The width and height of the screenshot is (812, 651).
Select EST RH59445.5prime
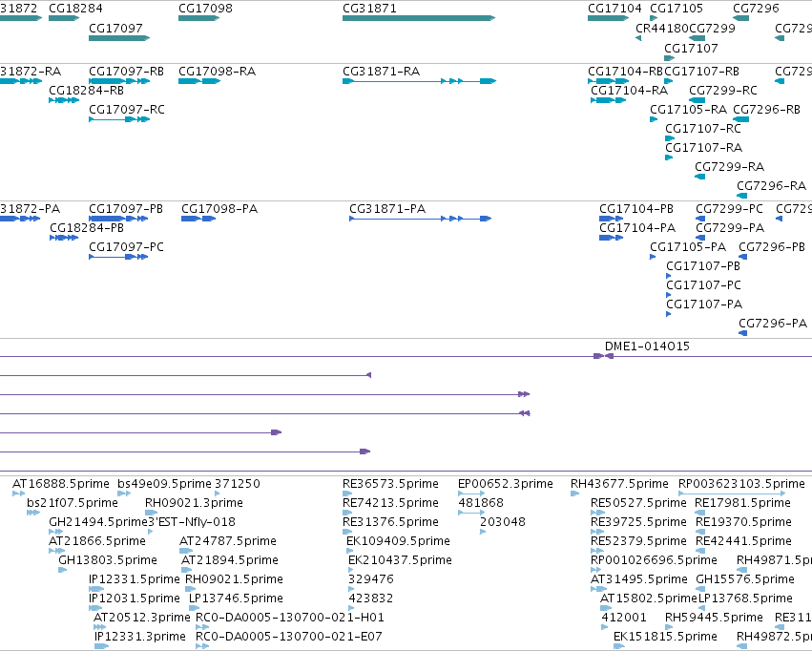pos(669,628)
